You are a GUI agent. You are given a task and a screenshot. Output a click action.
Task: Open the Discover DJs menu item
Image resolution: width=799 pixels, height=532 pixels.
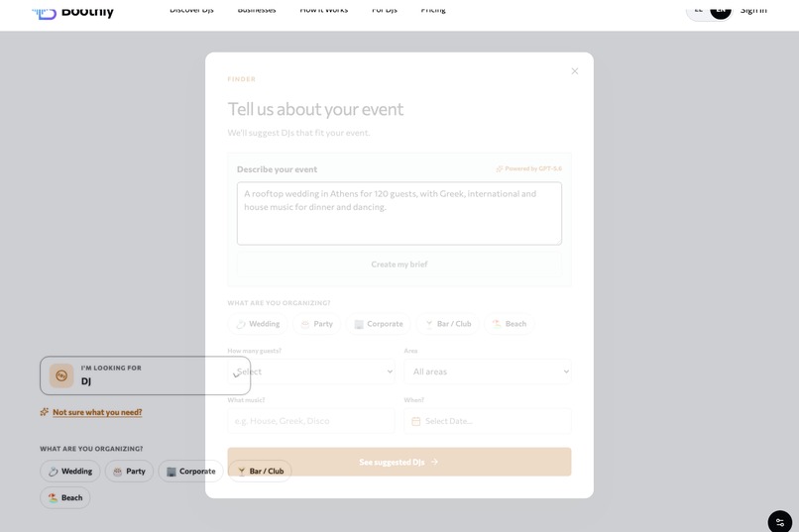tap(191, 10)
